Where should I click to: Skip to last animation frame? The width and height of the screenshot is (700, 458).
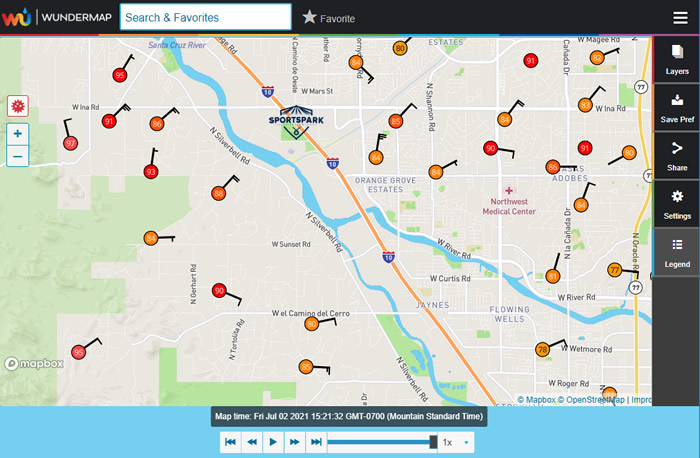tap(316, 442)
